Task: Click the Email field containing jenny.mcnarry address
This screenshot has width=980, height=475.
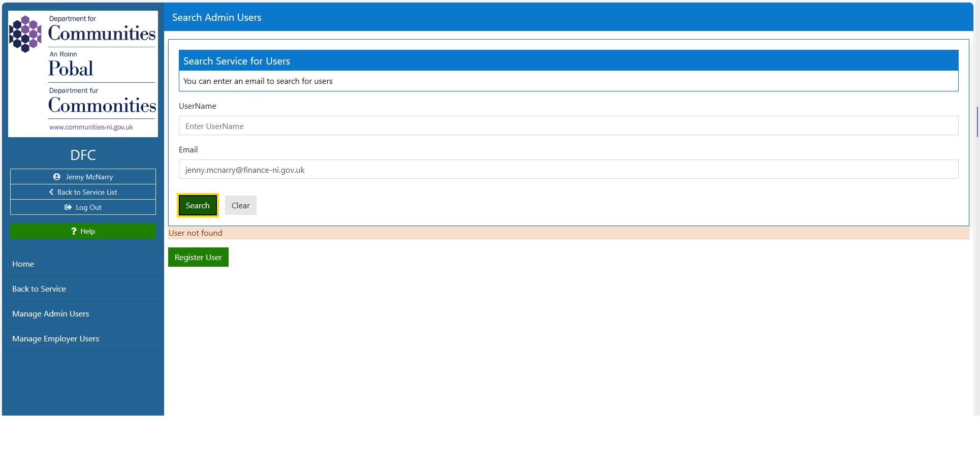Action: pos(568,170)
